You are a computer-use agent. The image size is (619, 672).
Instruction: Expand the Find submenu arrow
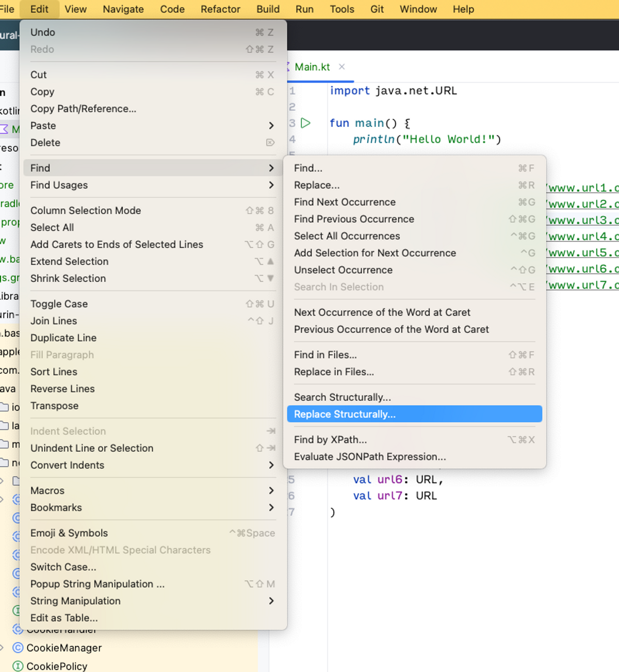tap(271, 168)
